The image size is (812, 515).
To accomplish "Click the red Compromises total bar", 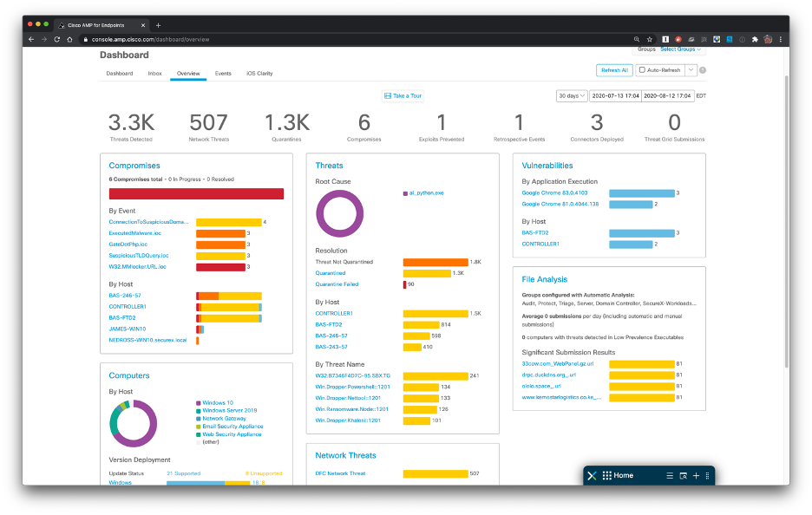I will coord(196,193).
